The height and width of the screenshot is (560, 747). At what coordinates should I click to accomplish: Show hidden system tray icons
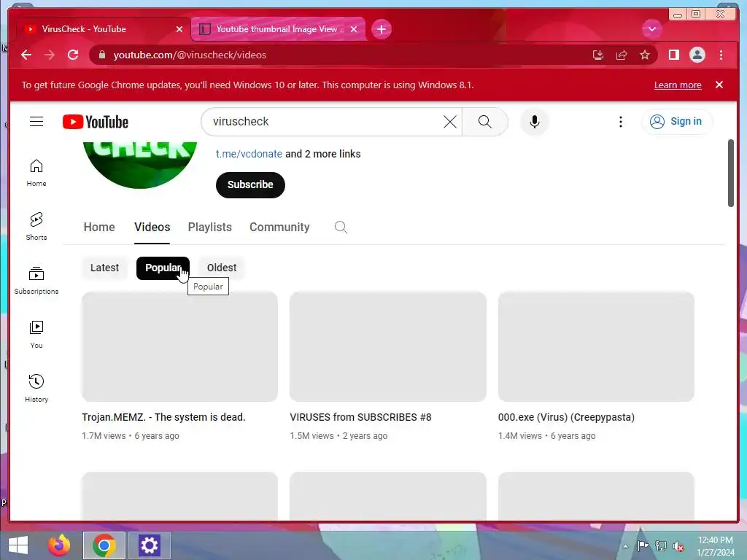click(x=625, y=546)
